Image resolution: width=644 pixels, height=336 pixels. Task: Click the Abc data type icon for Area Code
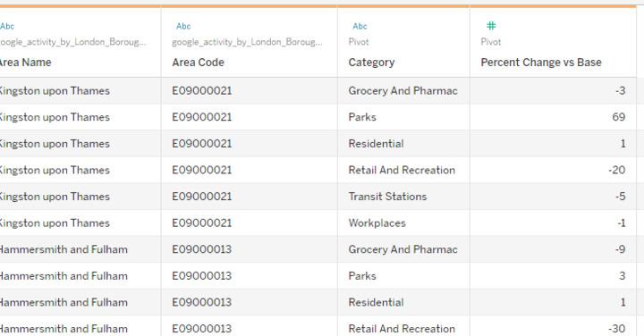(x=183, y=26)
